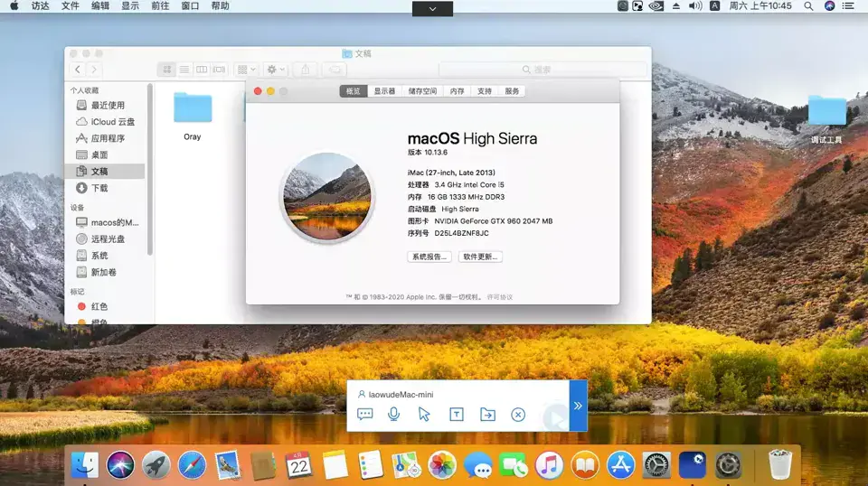
Task: Open System Preferences gear in Dock
Action: click(656, 465)
